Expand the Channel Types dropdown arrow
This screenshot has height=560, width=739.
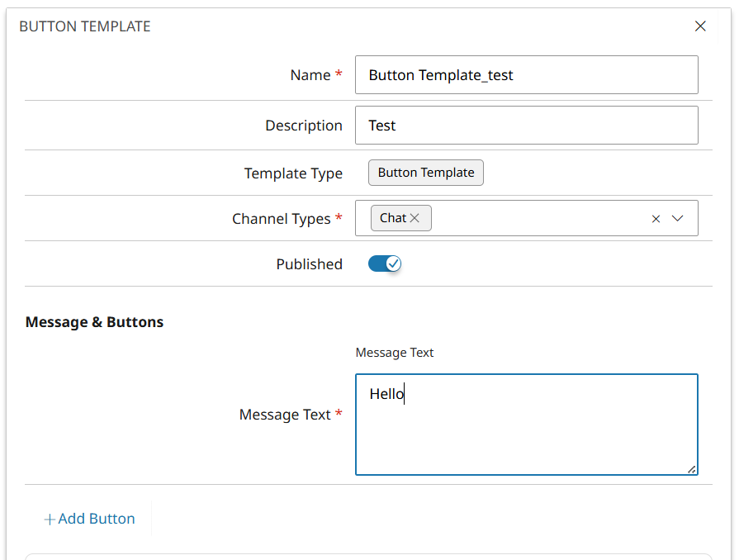[677, 218]
